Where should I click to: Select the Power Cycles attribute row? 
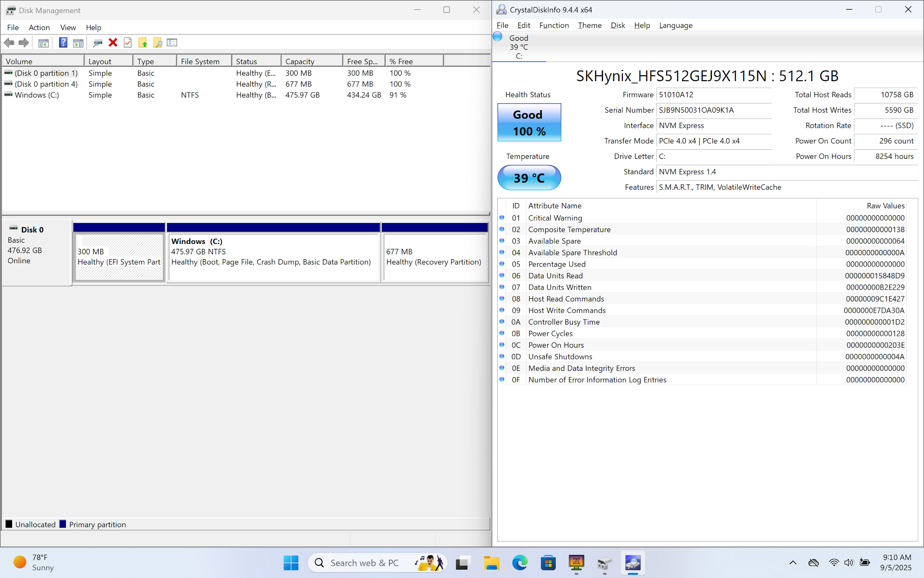coord(702,333)
